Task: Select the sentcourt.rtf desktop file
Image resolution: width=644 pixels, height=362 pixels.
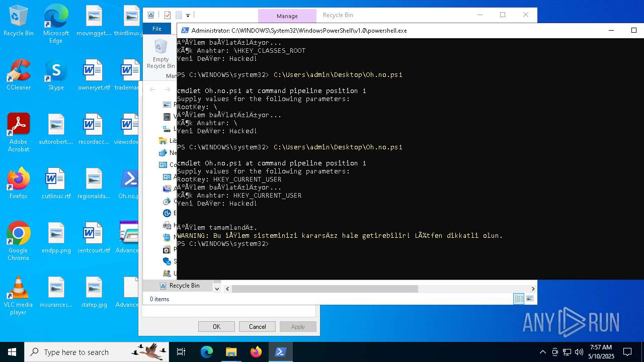Action: click(94, 238)
